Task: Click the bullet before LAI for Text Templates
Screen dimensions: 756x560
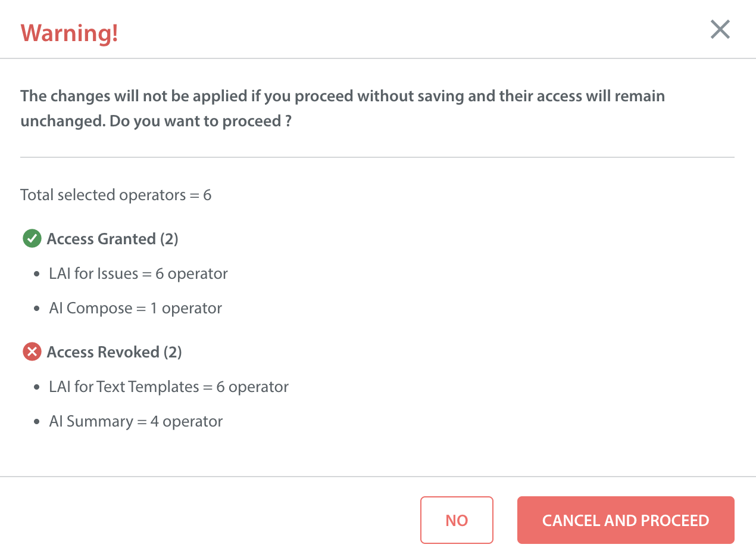Action: click(x=37, y=387)
